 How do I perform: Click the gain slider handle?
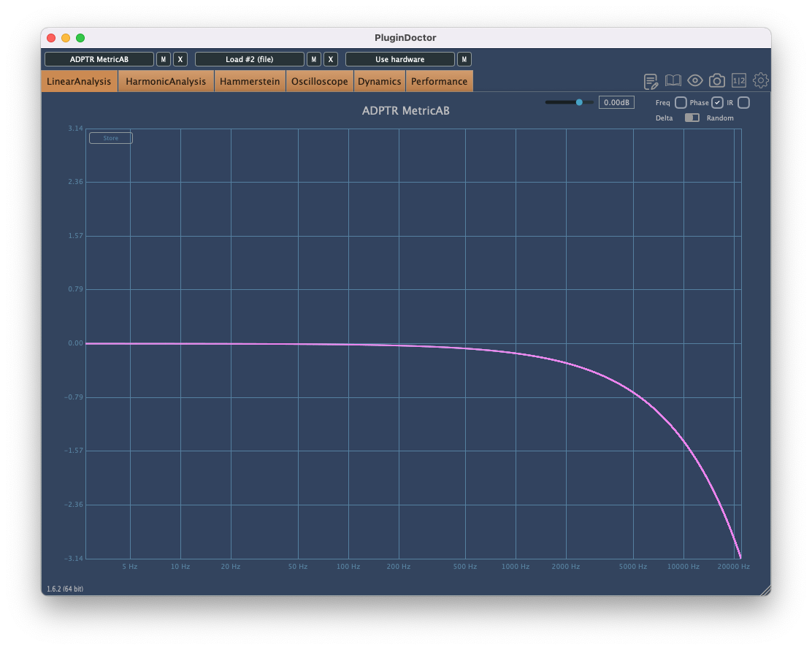click(579, 102)
